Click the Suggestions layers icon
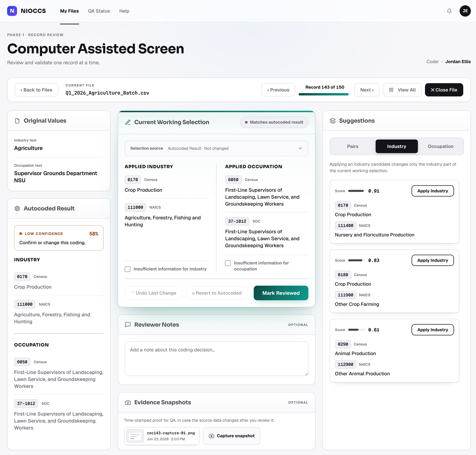This screenshot has width=476, height=455. pos(333,121)
